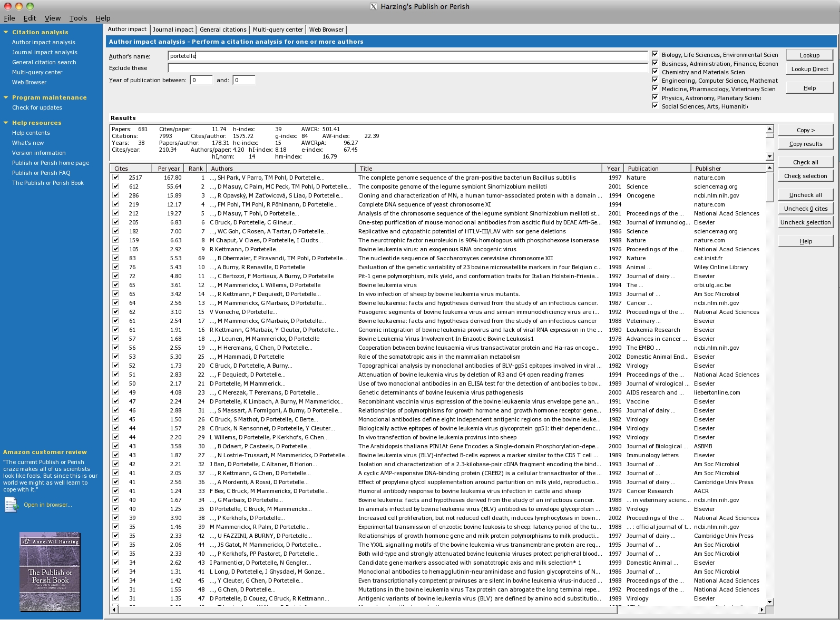Click the Check selection button
Screen dimensions: 840x620
(x=806, y=176)
